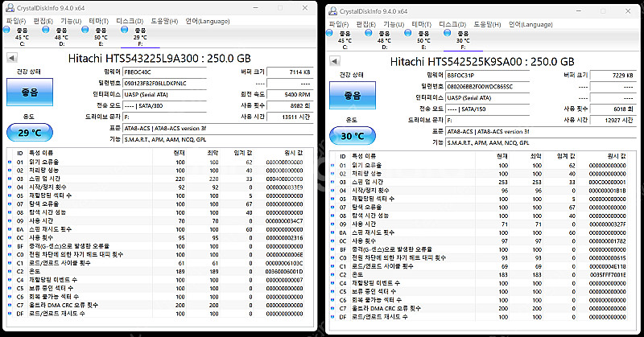Select the E: 50 °C disk in left window

coord(100,35)
